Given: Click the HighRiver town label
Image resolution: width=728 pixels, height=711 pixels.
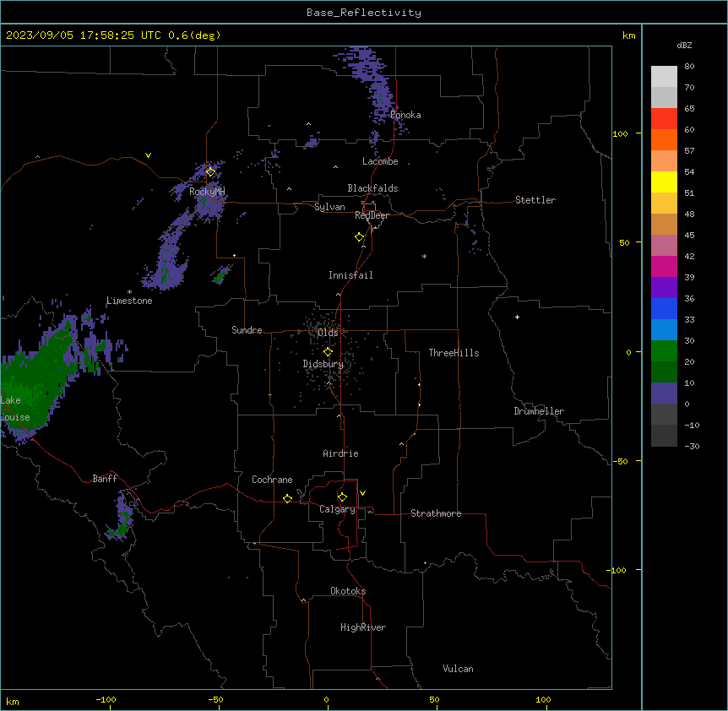Looking at the screenshot, I should pos(363,627).
